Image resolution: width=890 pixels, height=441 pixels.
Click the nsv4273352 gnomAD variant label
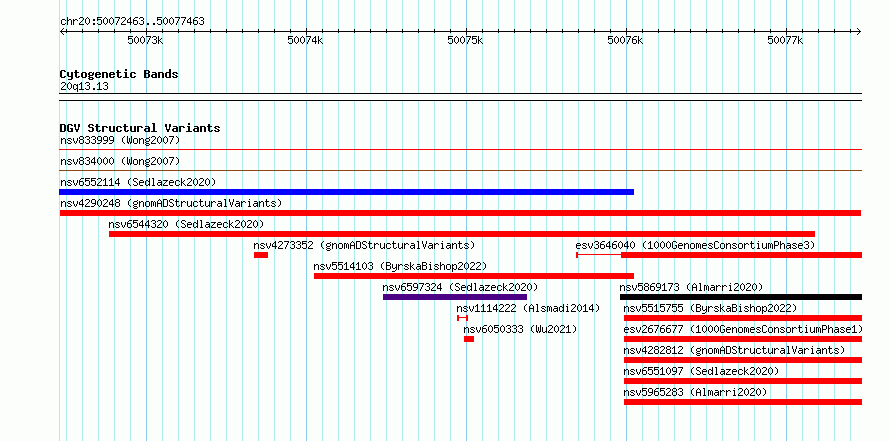[364, 245]
